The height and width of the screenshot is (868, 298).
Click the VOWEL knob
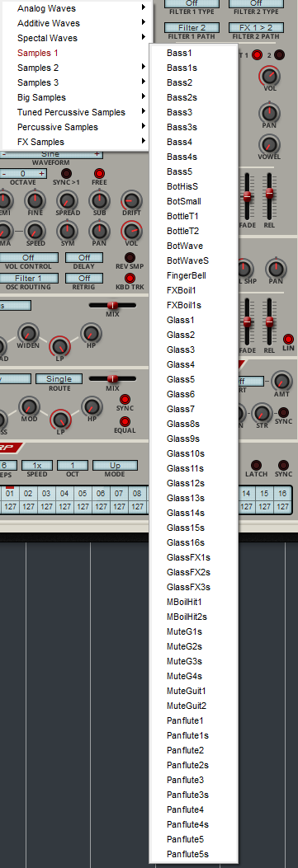click(268, 144)
